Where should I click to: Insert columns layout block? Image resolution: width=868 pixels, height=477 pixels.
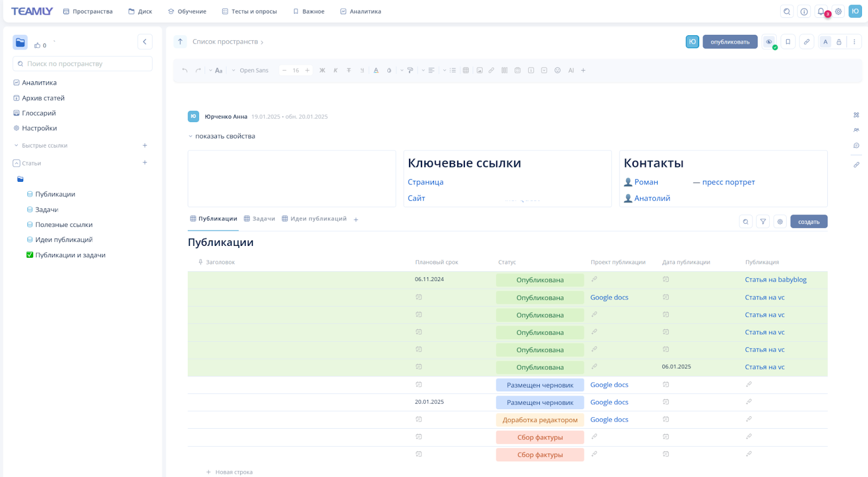(505, 71)
